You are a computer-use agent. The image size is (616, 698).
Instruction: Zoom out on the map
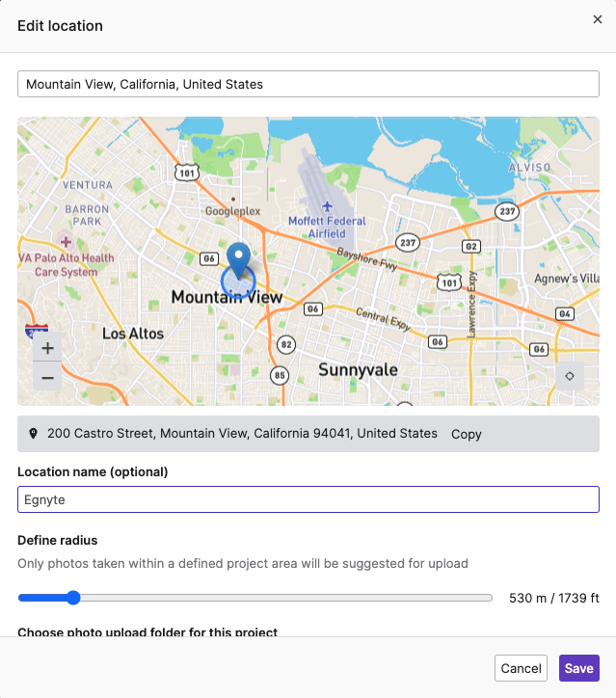(x=47, y=378)
